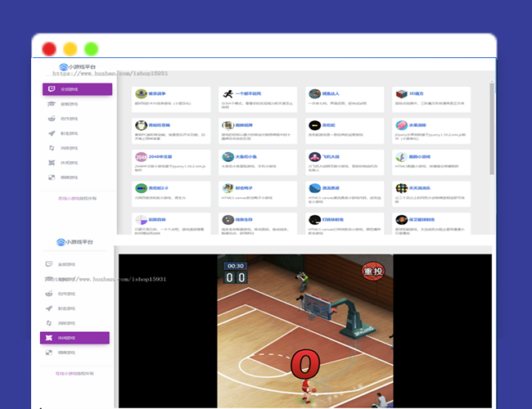The height and width of the screenshot is (409, 532).
Task: Open the 贪吃蛇2.0 title link
Action: click(158, 188)
